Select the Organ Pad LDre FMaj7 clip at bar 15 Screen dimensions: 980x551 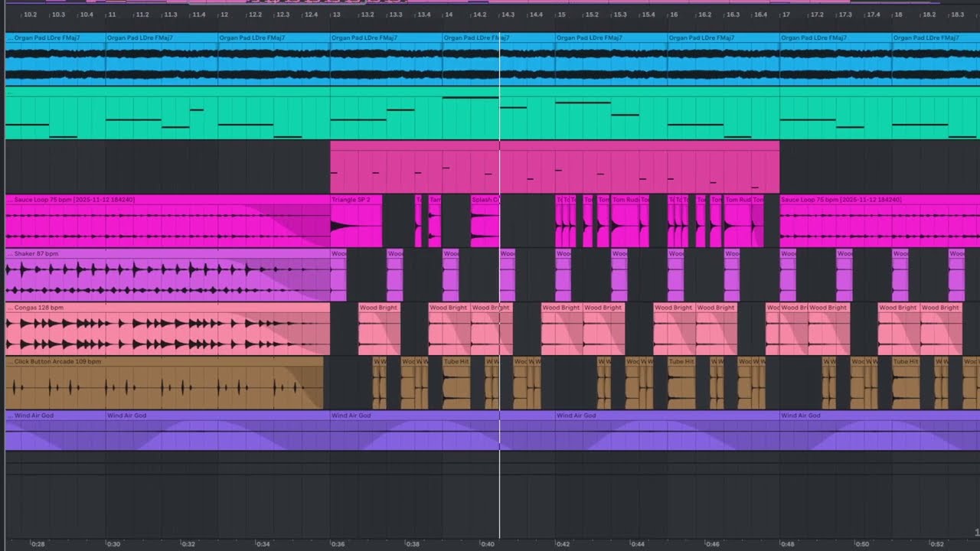[612, 59]
